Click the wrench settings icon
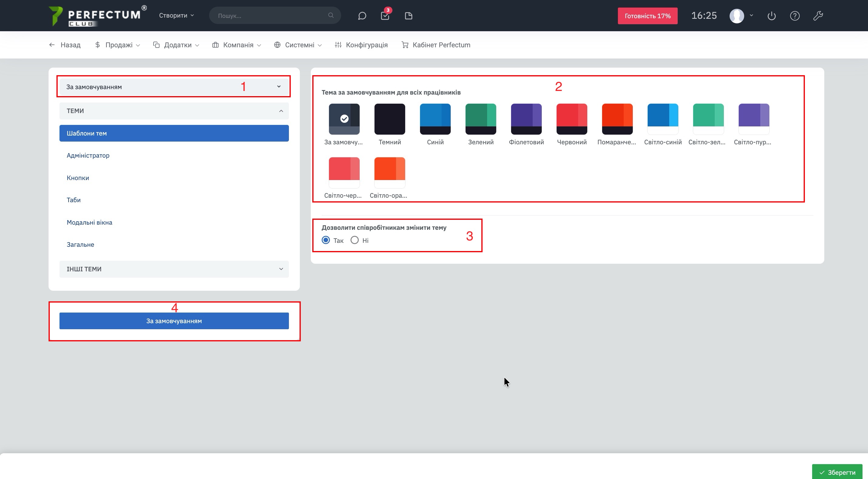The image size is (868, 479). click(818, 16)
